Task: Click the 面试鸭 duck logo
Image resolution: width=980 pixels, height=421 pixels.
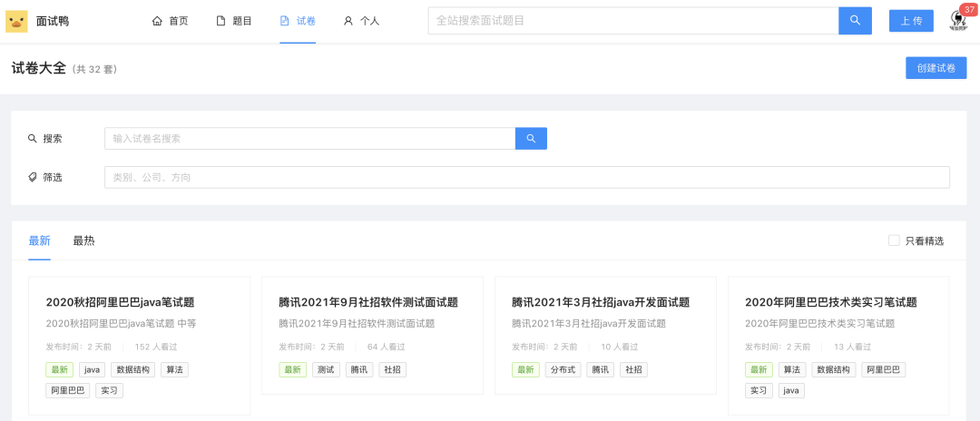Action: click(x=16, y=21)
